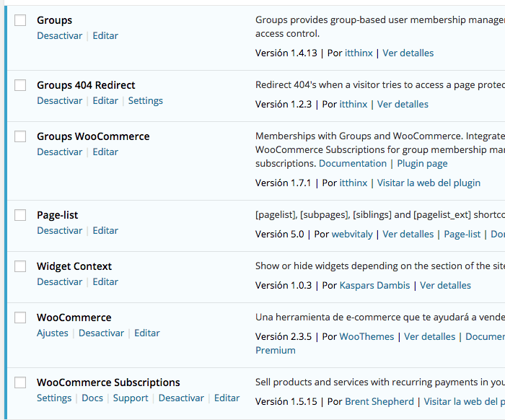Edit the Groups WooCommerce plugin
The image size is (505, 420).
(105, 152)
